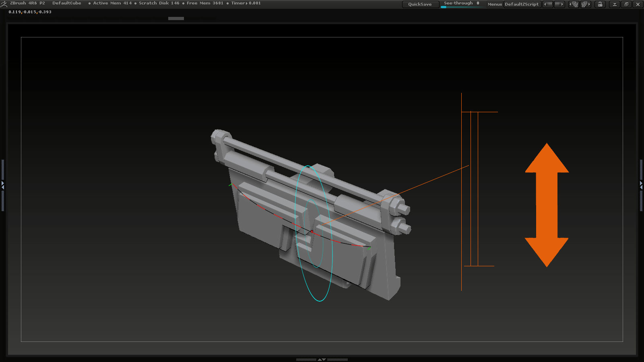Select the DefaultCube title bar item
The height and width of the screenshot is (362, 644).
pyautogui.click(x=67, y=3)
